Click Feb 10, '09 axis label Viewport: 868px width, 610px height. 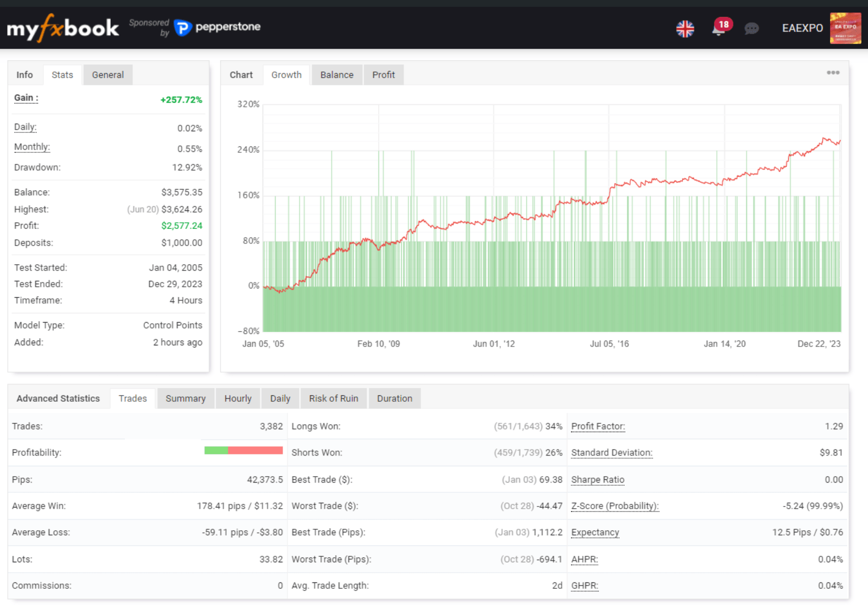pyautogui.click(x=379, y=344)
